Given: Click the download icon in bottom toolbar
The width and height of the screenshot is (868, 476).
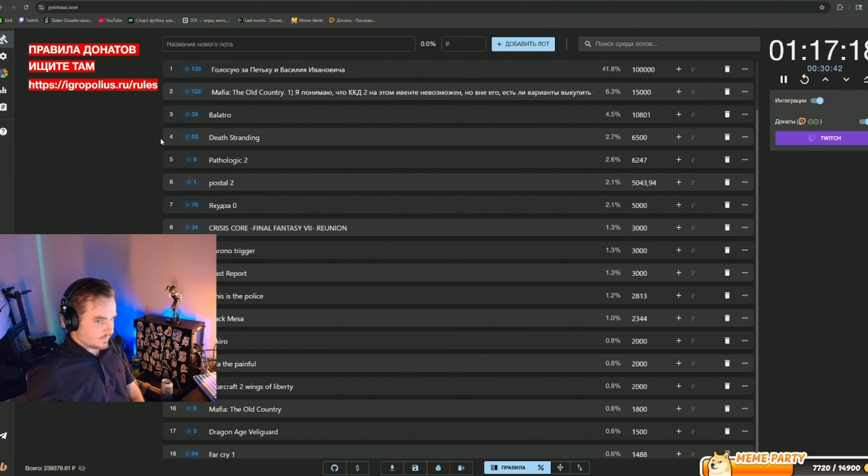Looking at the screenshot, I should pos(392,468).
